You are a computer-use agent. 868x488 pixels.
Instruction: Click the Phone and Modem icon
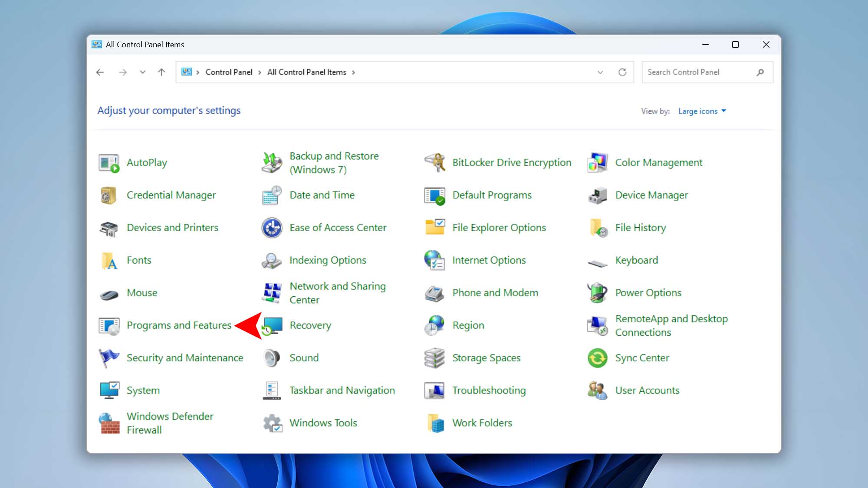tap(435, 293)
